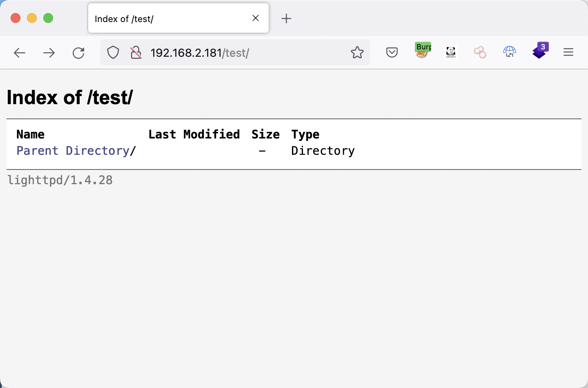Close the "Index of /test/" tab
The width and height of the screenshot is (588, 388).
(256, 18)
